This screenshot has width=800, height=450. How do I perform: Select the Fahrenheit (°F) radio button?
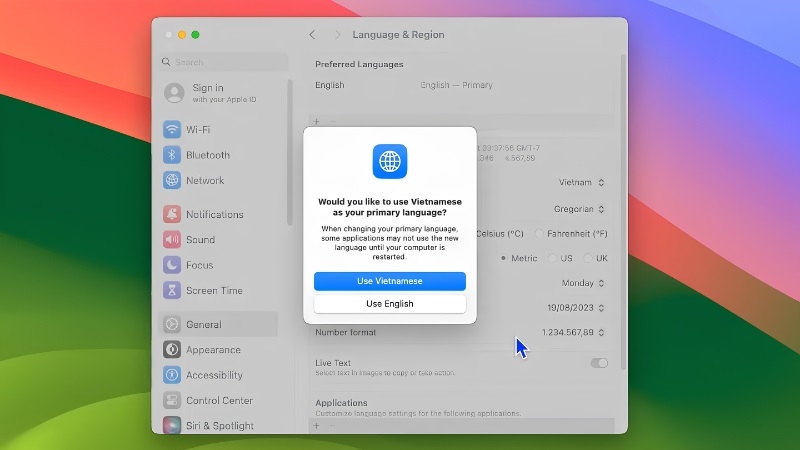539,234
